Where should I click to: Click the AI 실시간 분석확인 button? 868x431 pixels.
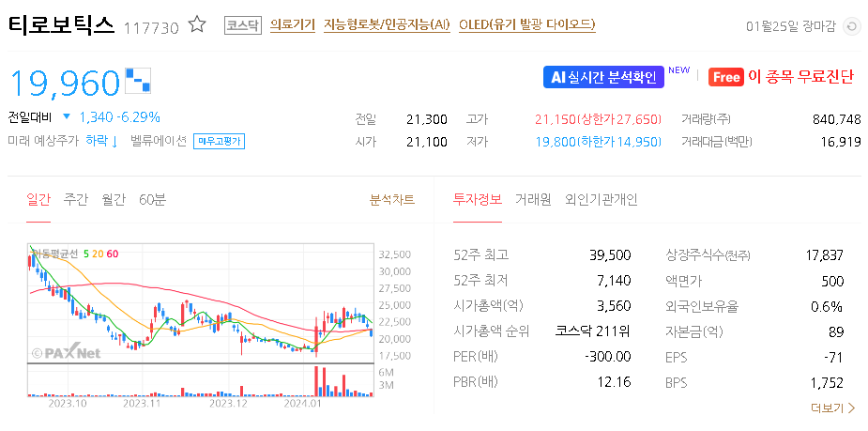603,78
